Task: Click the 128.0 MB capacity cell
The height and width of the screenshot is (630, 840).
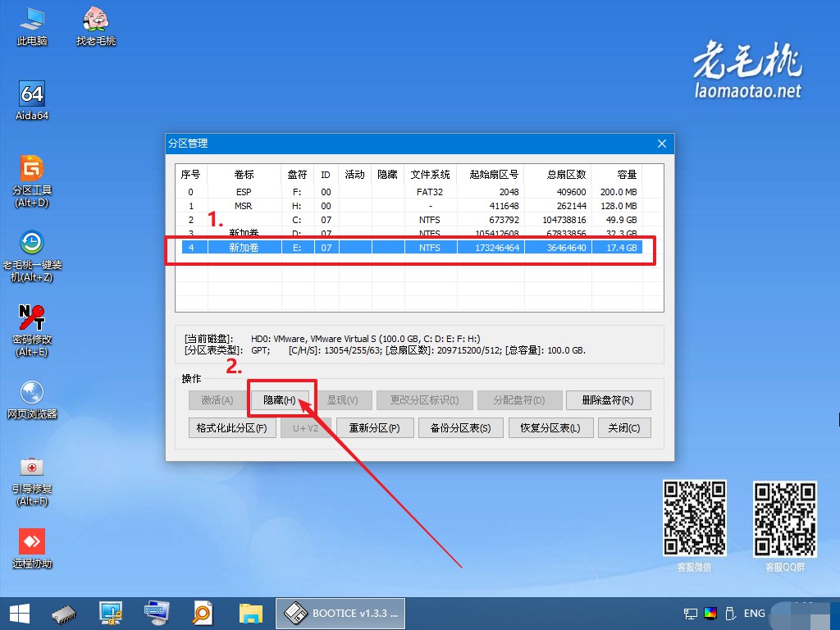Action: point(619,206)
